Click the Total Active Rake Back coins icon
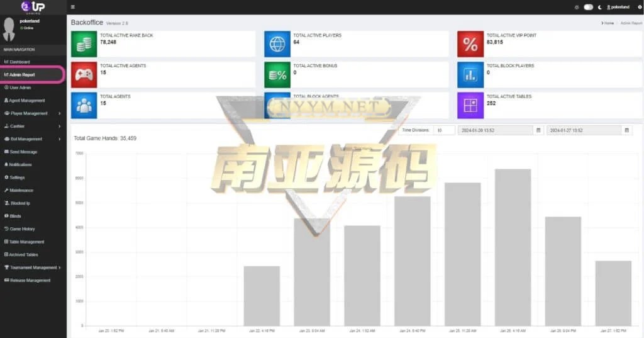The image size is (644, 338). click(x=84, y=44)
